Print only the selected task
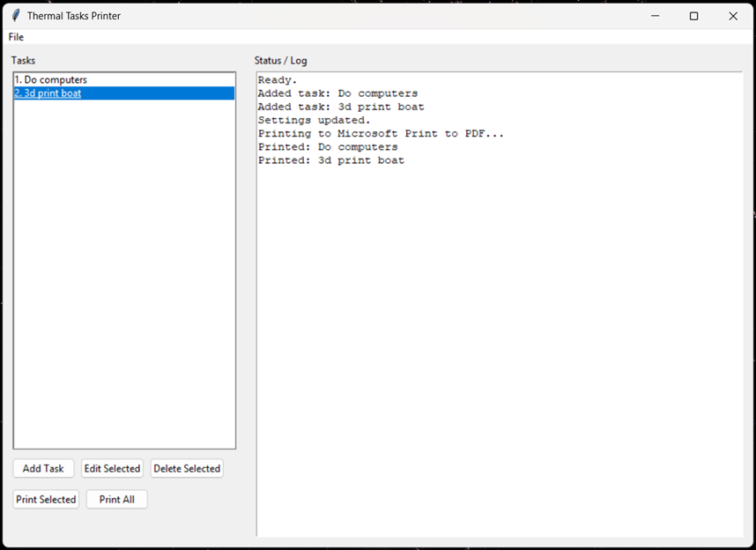Screen dimensions: 756x550 [46, 500]
